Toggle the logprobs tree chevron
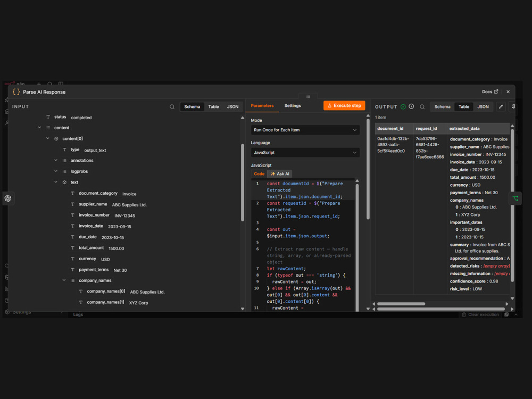This screenshot has height=399, width=532. pyautogui.click(x=56, y=171)
